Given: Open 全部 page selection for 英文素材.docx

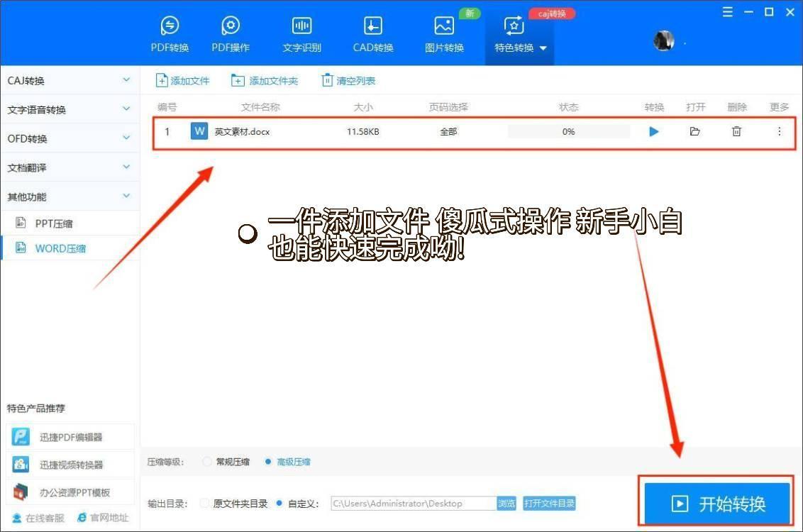Looking at the screenshot, I should point(448,132).
